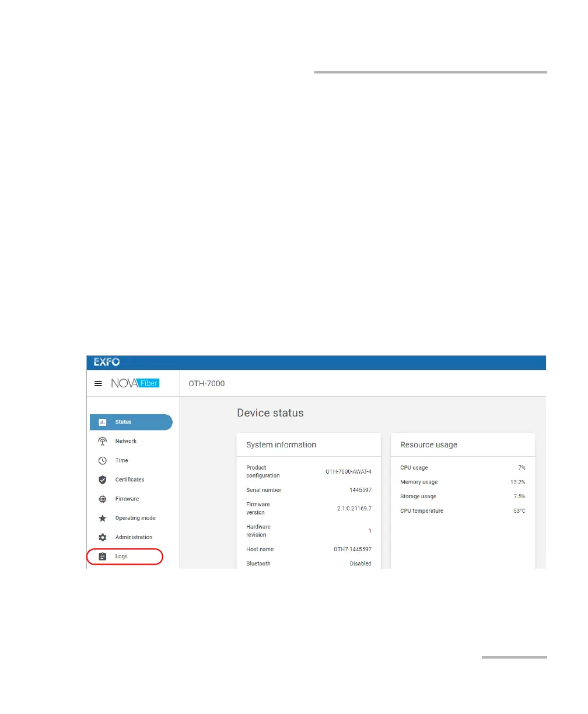
Task: Click the Network antenna icon
Action: (x=103, y=441)
